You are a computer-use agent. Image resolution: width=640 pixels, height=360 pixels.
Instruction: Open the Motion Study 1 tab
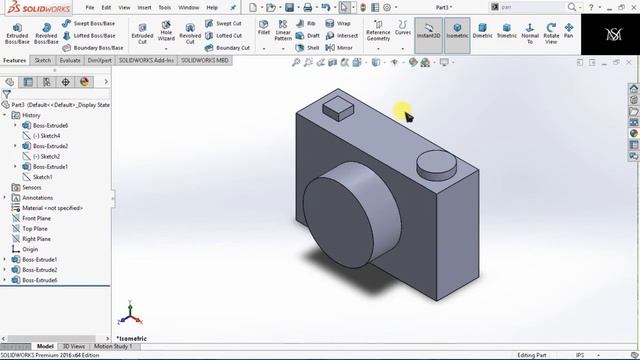pos(113,347)
